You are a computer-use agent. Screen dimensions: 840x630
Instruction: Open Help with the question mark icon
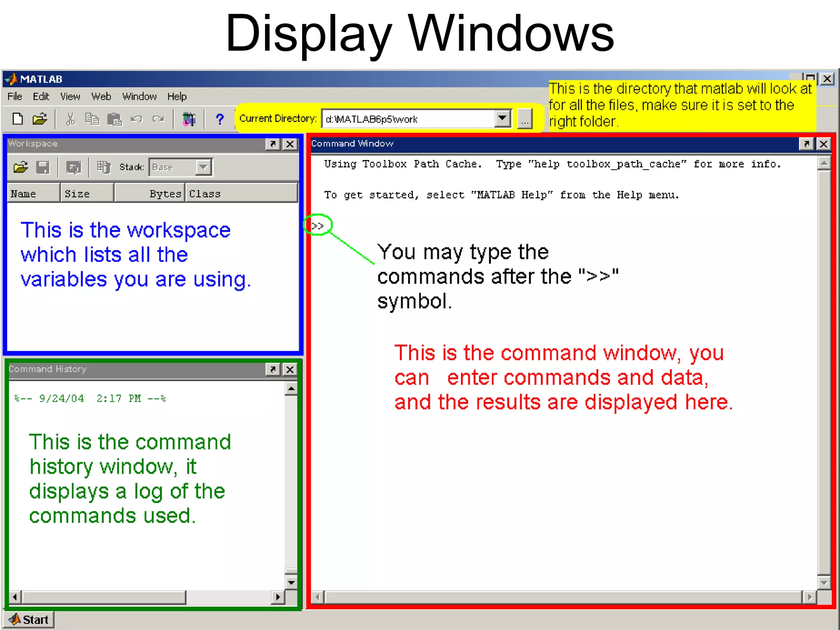tap(220, 119)
